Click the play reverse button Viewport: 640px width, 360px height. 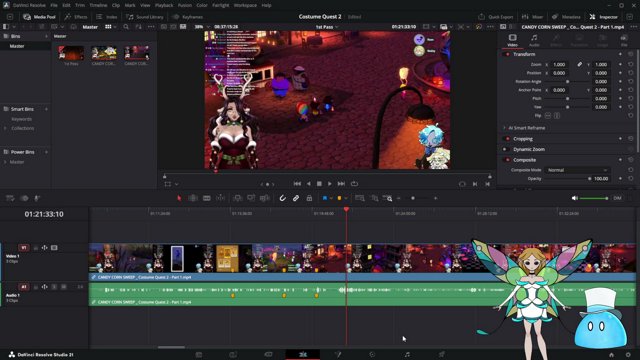click(x=309, y=184)
